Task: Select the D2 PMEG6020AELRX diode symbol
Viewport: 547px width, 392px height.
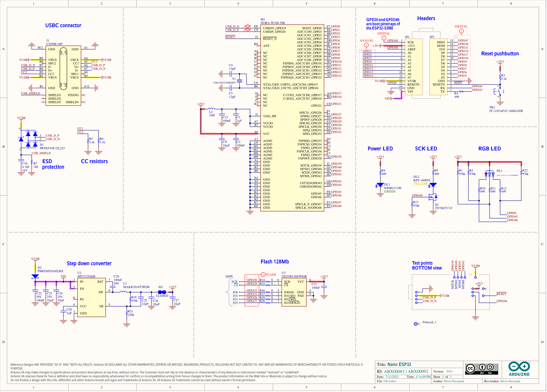Action: pos(35,276)
